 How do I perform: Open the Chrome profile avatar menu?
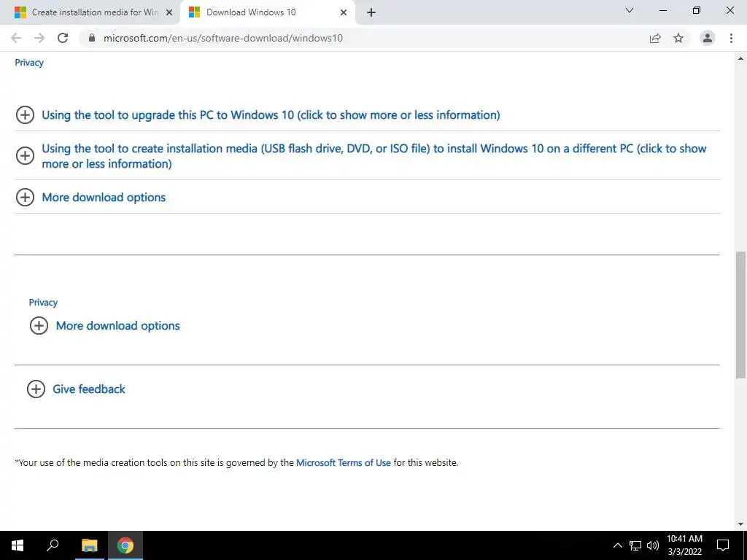pyautogui.click(x=708, y=38)
